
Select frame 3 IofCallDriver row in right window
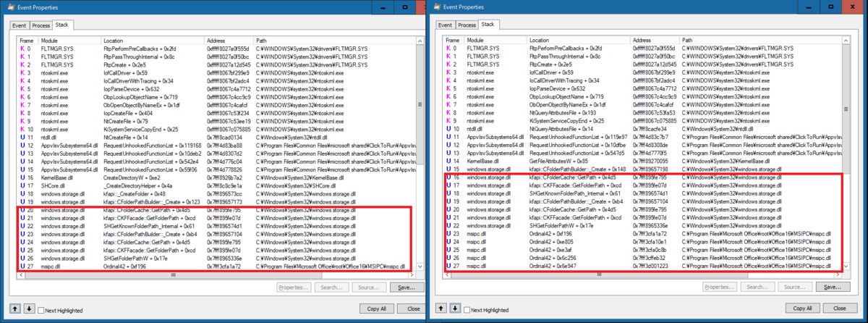point(644,72)
